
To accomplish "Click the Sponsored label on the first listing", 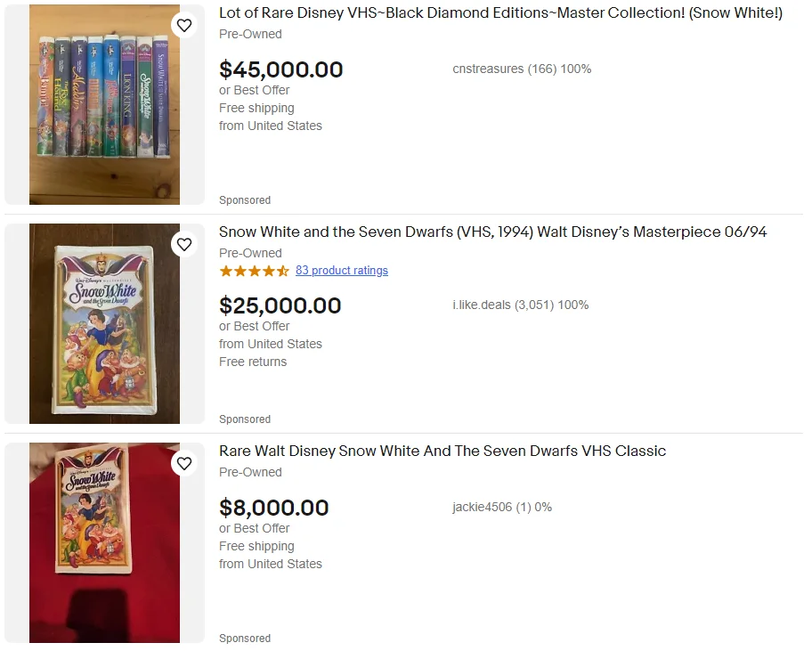I will (x=245, y=200).
